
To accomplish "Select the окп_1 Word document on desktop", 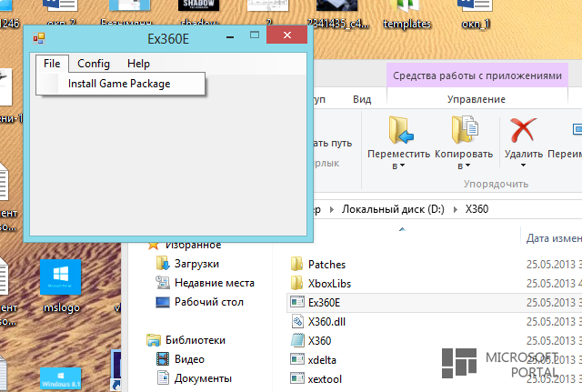I will click(x=476, y=15).
